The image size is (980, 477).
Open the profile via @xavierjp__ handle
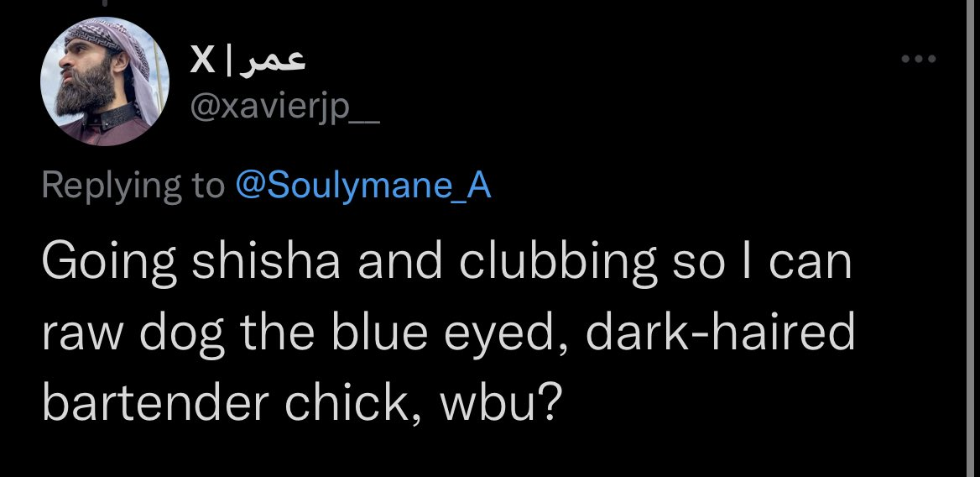coord(284,109)
